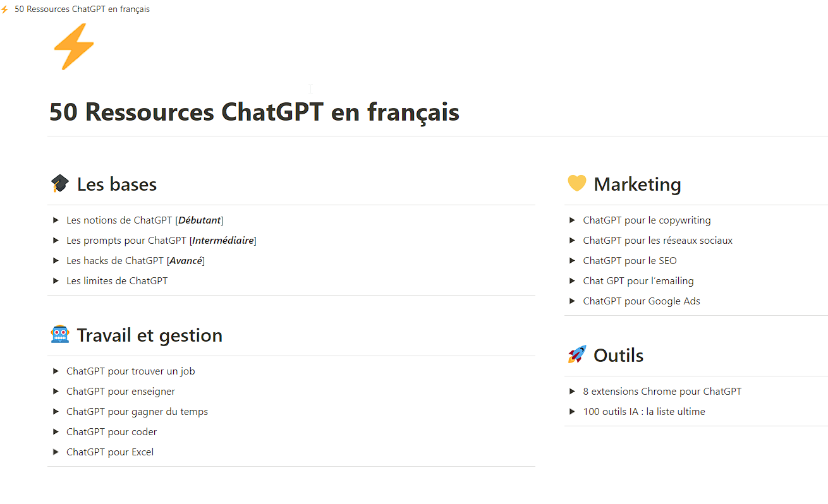828x504 pixels.
Task: Expand 'Les hacks de ChatGPT' toggle arrow
Action: click(56, 261)
